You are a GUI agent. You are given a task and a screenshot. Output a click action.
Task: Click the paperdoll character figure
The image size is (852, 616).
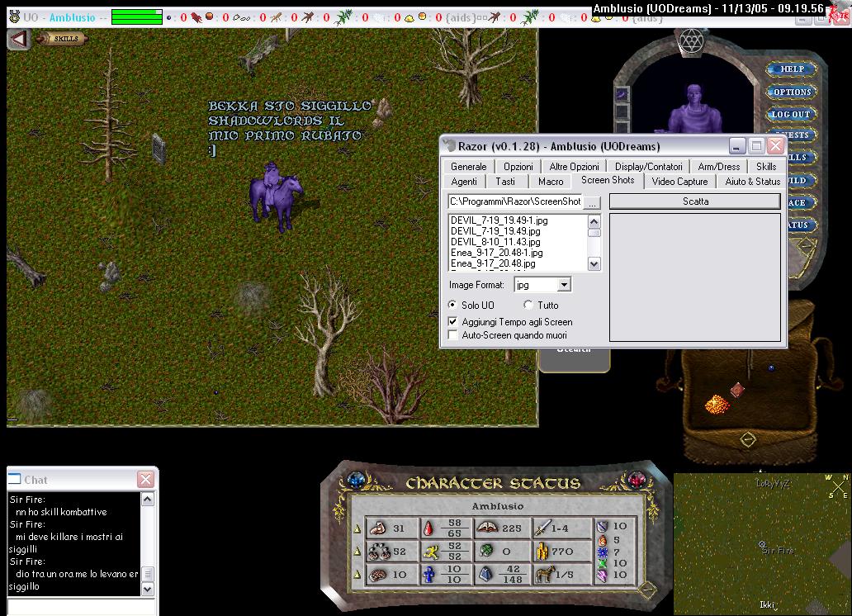coord(694,109)
